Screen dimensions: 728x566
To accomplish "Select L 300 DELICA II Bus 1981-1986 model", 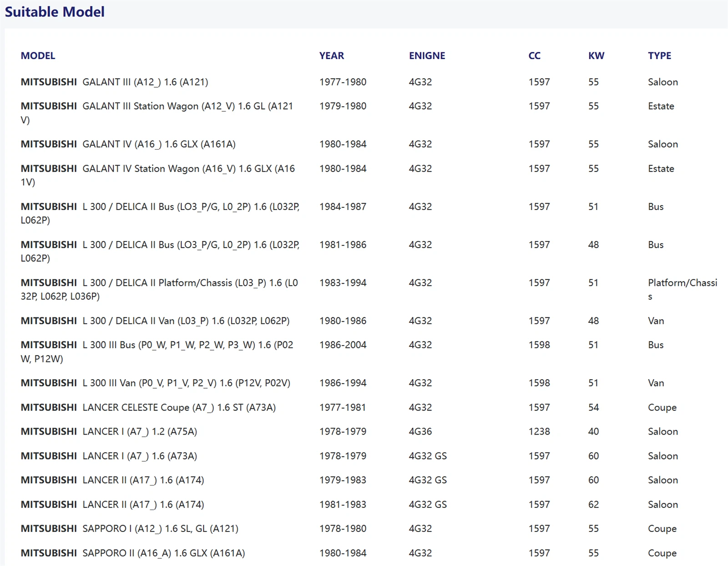I will 160,251.
